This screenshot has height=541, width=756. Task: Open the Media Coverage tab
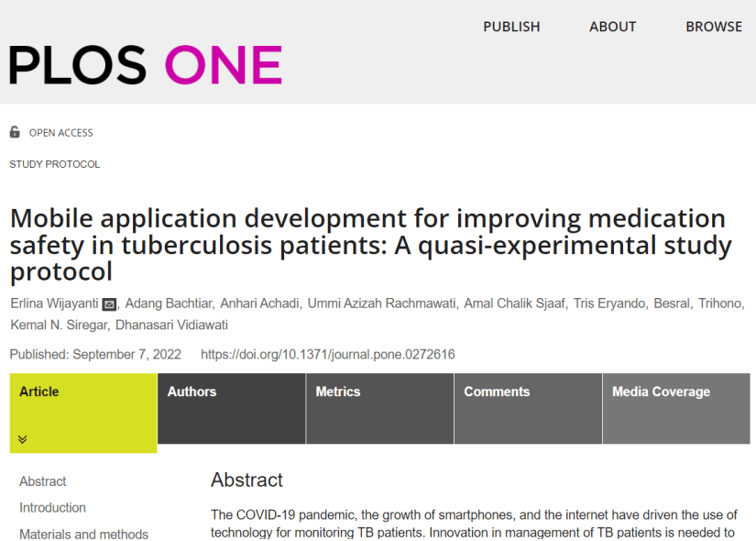[661, 392]
